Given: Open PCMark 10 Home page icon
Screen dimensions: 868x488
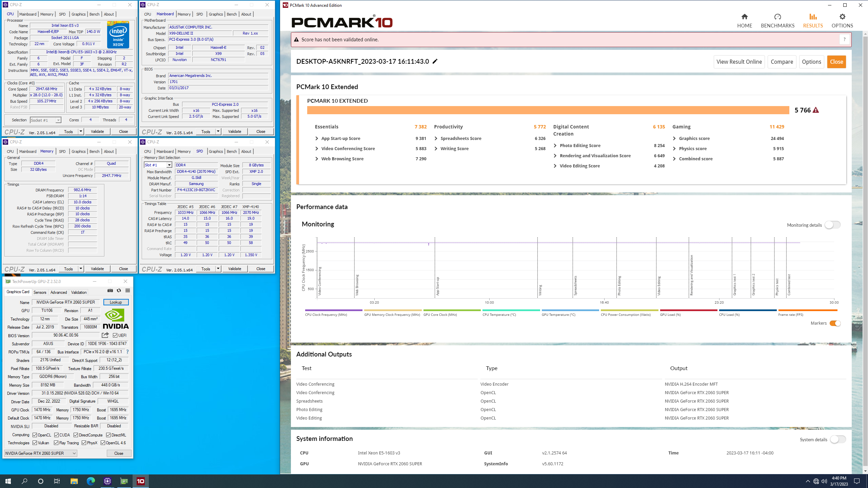Looking at the screenshot, I should pos(745,17).
